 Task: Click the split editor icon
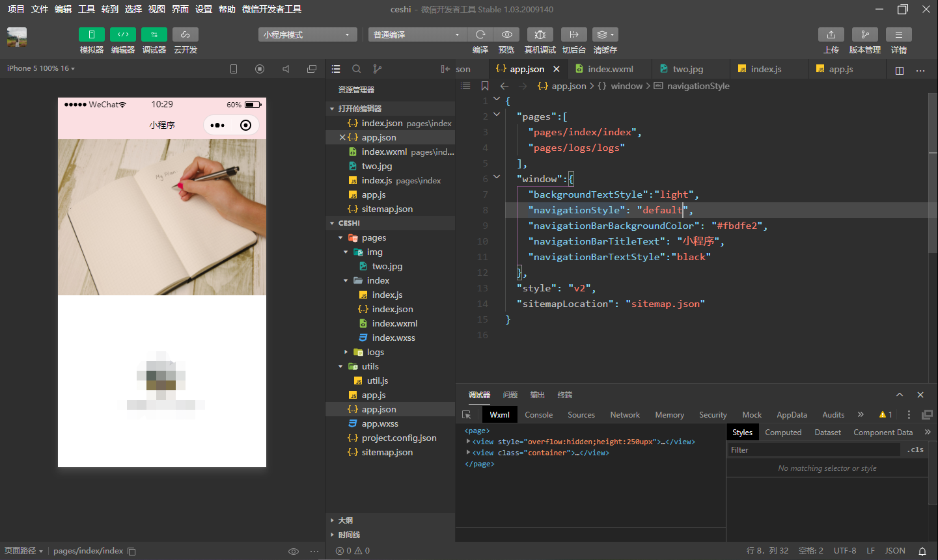coord(900,70)
